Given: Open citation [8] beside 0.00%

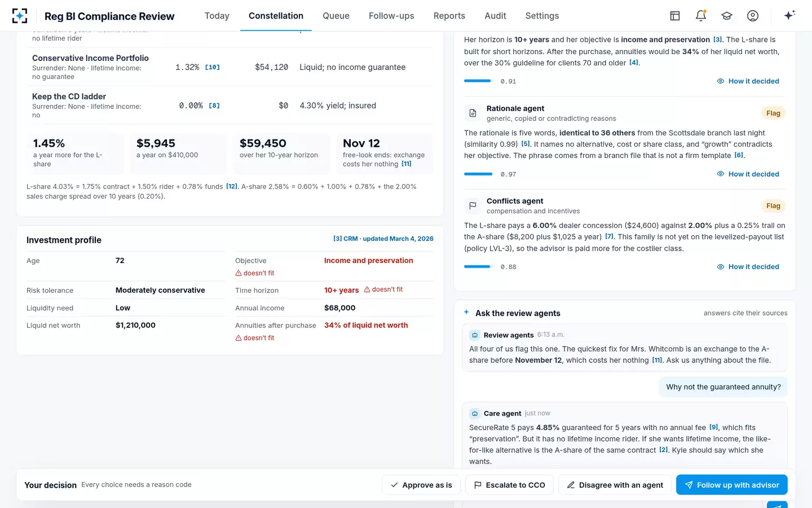Looking at the screenshot, I should point(214,106).
